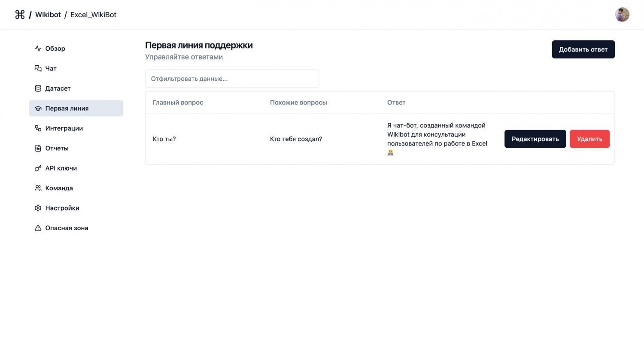Image resolution: width=644 pixels, height=353 pixels.
Task: Click the Обзор activity icon in sidebar
Action: tap(38, 49)
